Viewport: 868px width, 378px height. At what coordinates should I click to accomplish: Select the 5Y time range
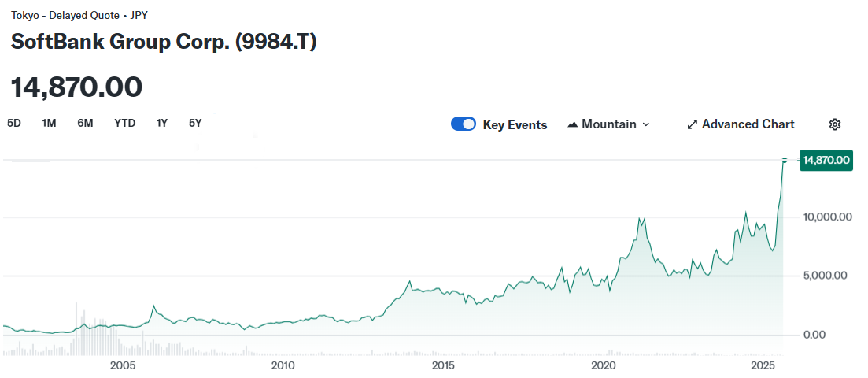[195, 123]
